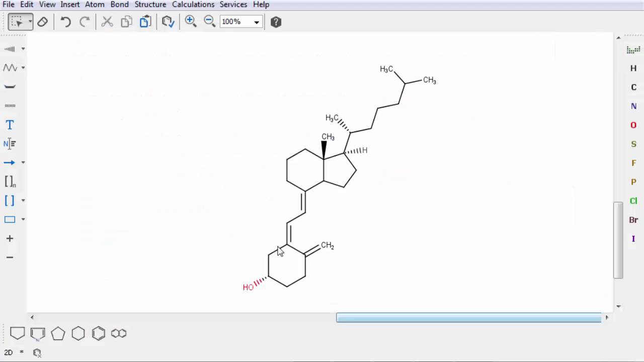644x362 pixels.
Task: Run the Clean/check structure tool
Action: pos(168,22)
